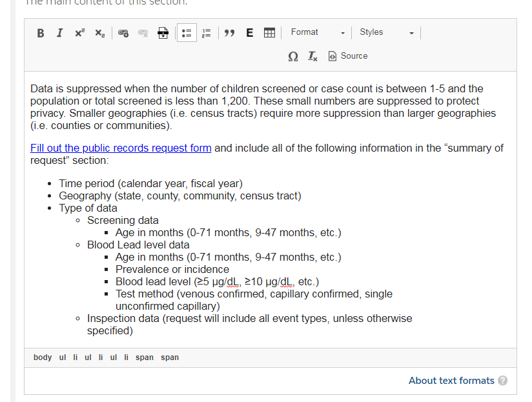Apply subscript formatting
The image size is (532, 402).
99,33
